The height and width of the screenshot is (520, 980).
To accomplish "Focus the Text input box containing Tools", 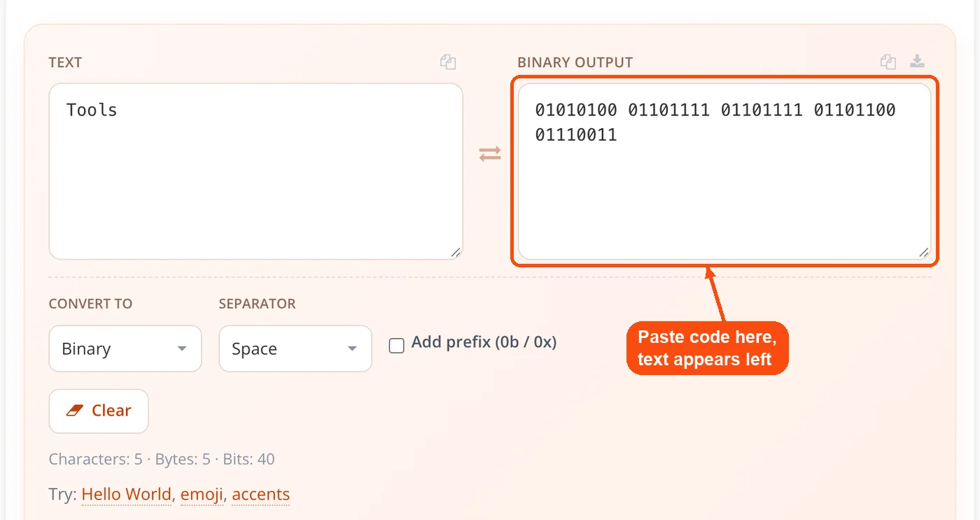I will click(255, 171).
